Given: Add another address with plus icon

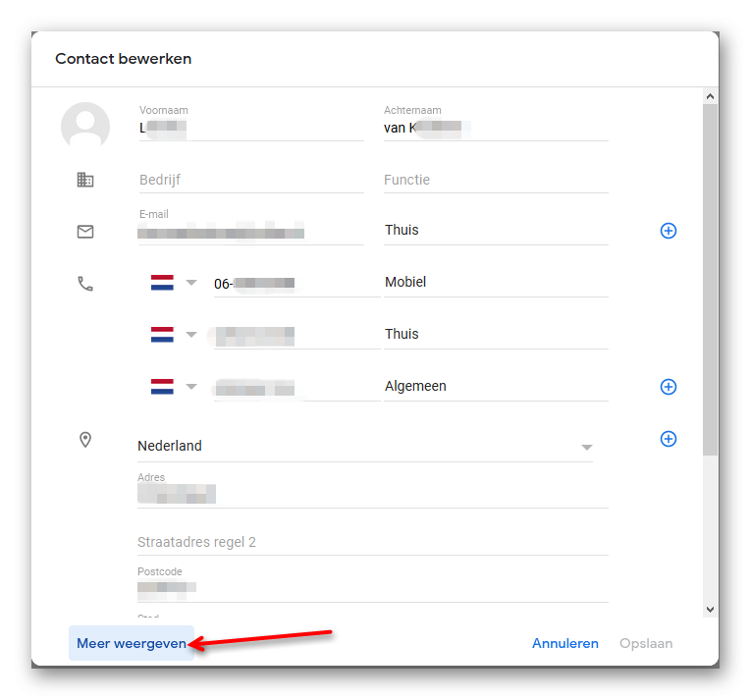Looking at the screenshot, I should (669, 439).
